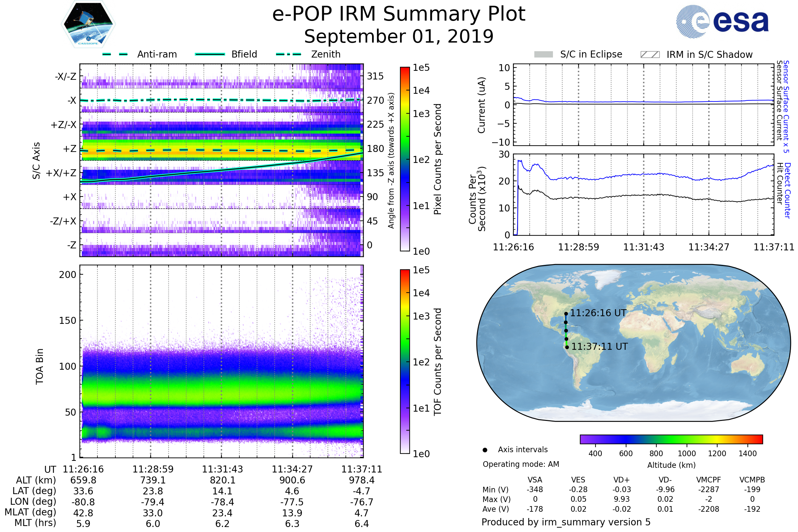Click the VMCPF column header in voltage table
The image size is (798, 532).
[x=709, y=480]
